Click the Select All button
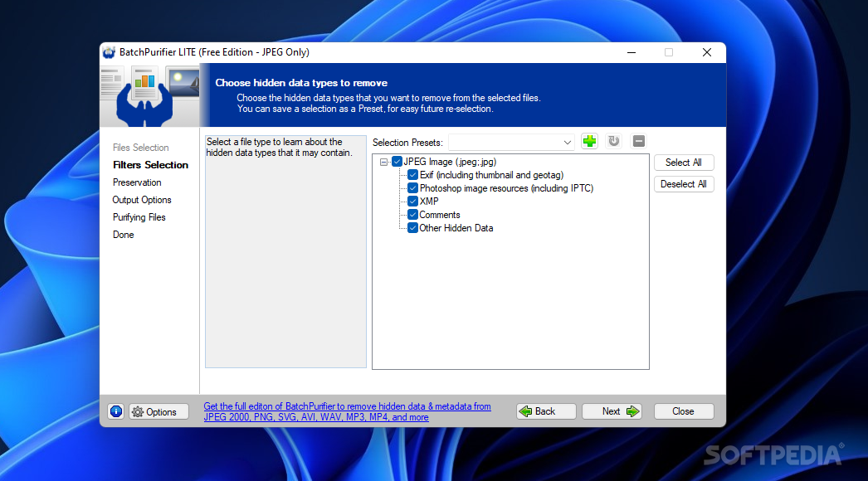868x481 pixels. click(684, 163)
